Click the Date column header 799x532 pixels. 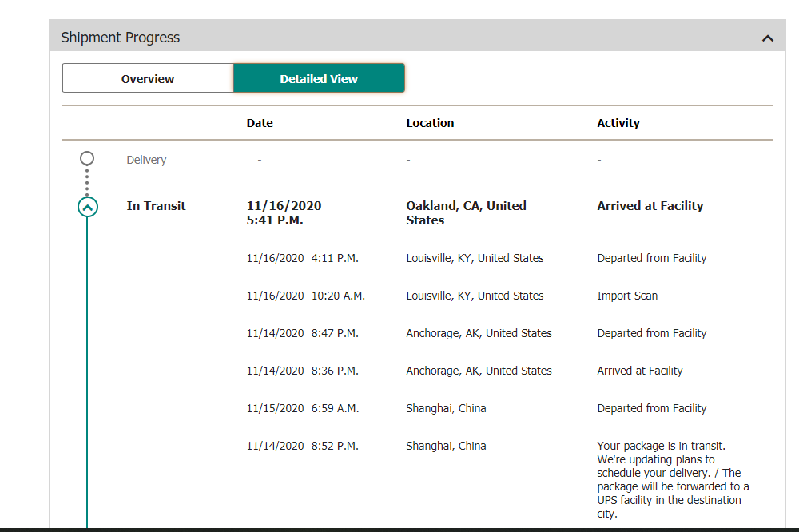coord(260,123)
